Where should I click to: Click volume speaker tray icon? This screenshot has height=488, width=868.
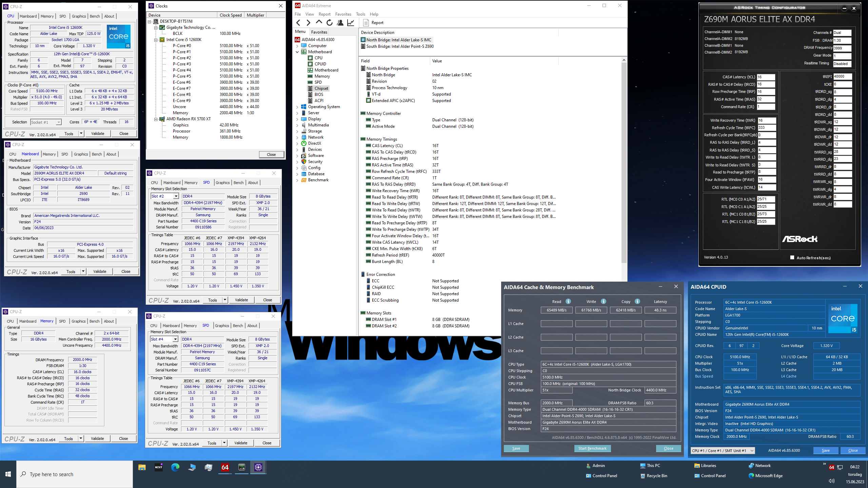pyautogui.click(x=831, y=481)
